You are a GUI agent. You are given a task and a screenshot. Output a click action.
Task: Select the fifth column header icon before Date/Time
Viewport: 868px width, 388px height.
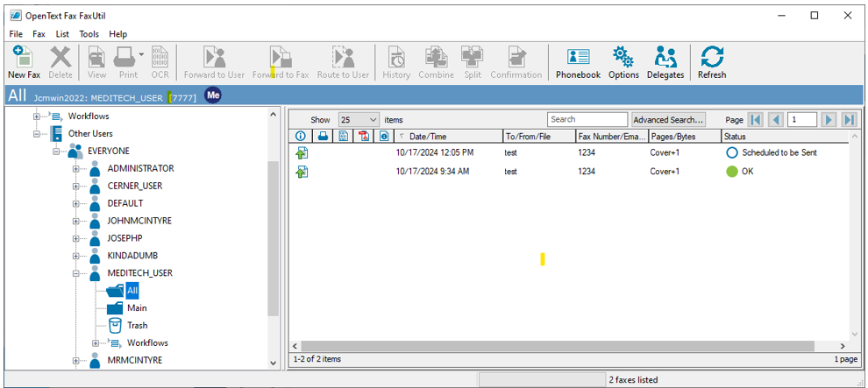pos(384,136)
